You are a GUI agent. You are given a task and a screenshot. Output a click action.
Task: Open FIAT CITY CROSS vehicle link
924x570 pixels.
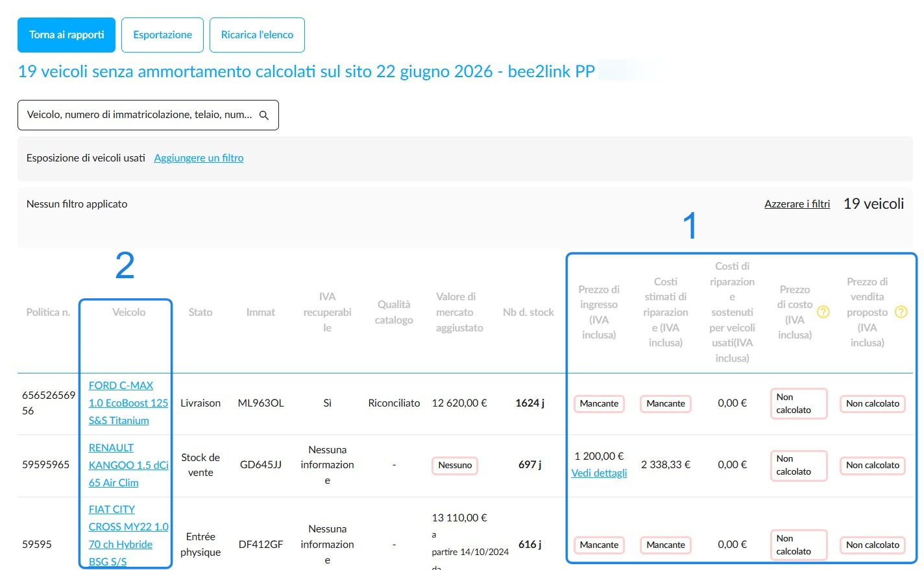[x=128, y=536]
